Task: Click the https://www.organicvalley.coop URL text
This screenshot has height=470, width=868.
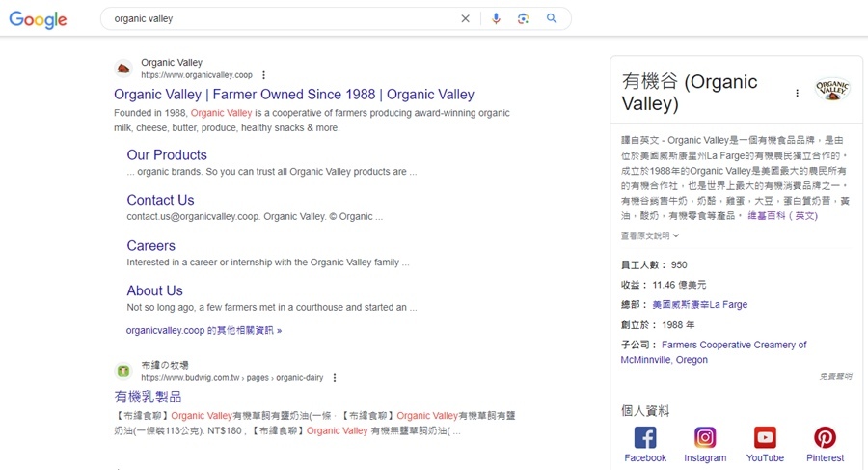Action: 197,75
